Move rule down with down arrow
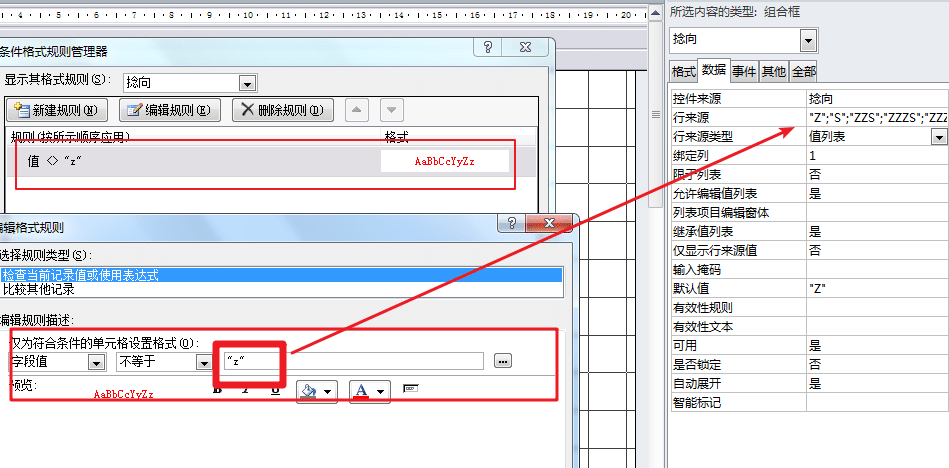 (x=392, y=110)
